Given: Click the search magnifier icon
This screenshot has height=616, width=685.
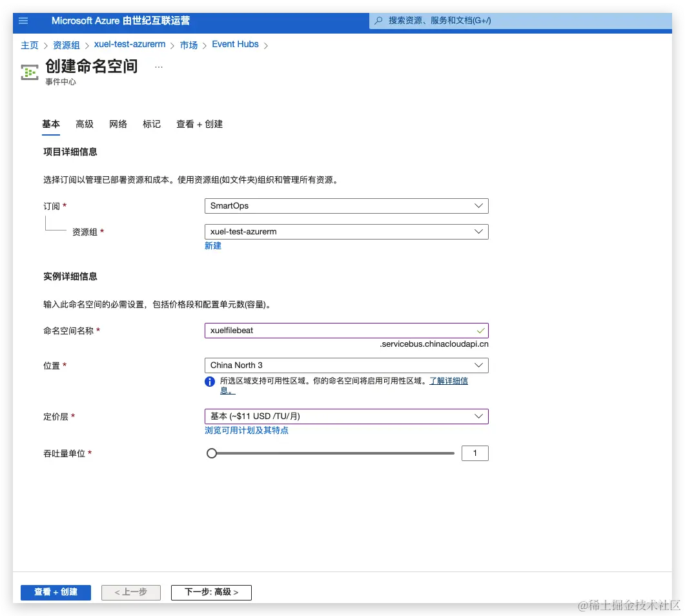Looking at the screenshot, I should pyautogui.click(x=379, y=21).
